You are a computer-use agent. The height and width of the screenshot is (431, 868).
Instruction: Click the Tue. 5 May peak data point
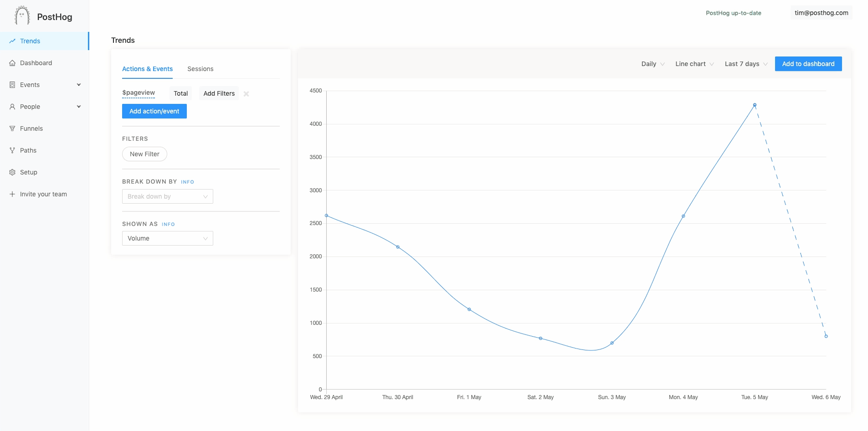point(755,105)
